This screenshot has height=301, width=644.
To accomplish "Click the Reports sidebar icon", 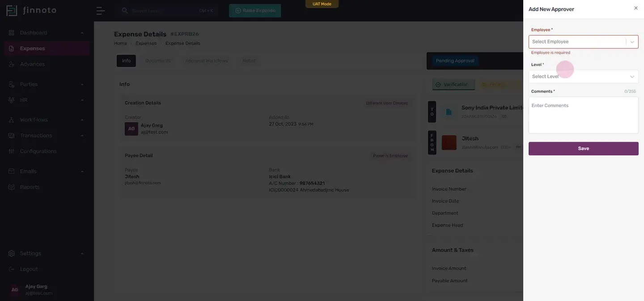I will pos(12,187).
